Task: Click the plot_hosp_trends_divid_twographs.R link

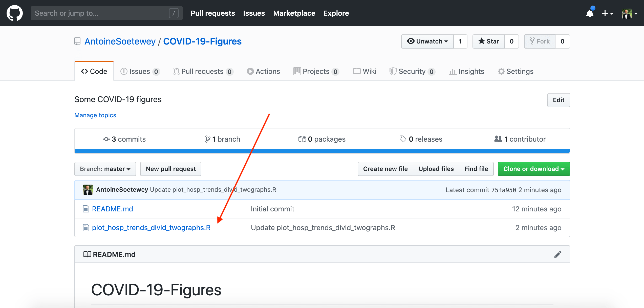Action: click(151, 227)
